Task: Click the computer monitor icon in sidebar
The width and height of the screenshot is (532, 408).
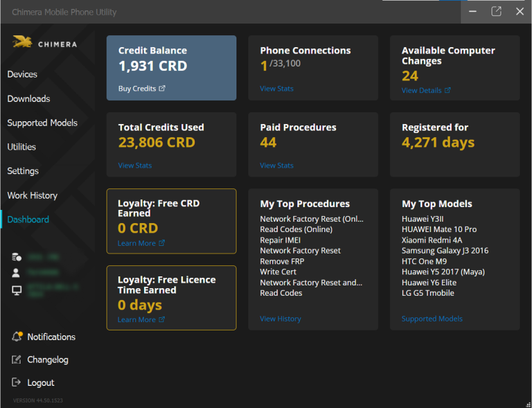Action: tap(17, 290)
